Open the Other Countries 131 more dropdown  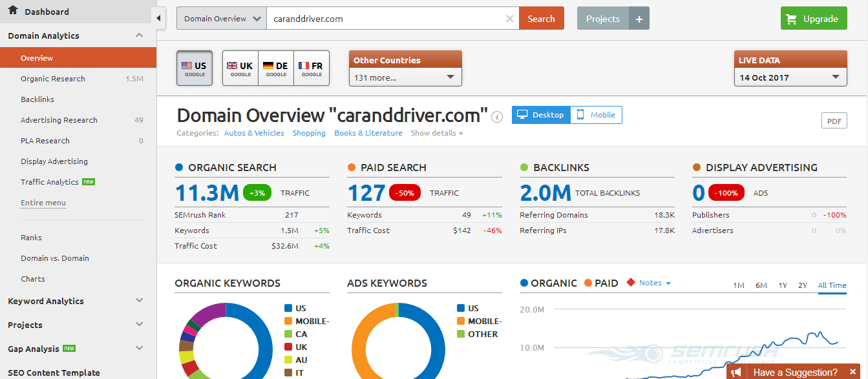tap(405, 77)
